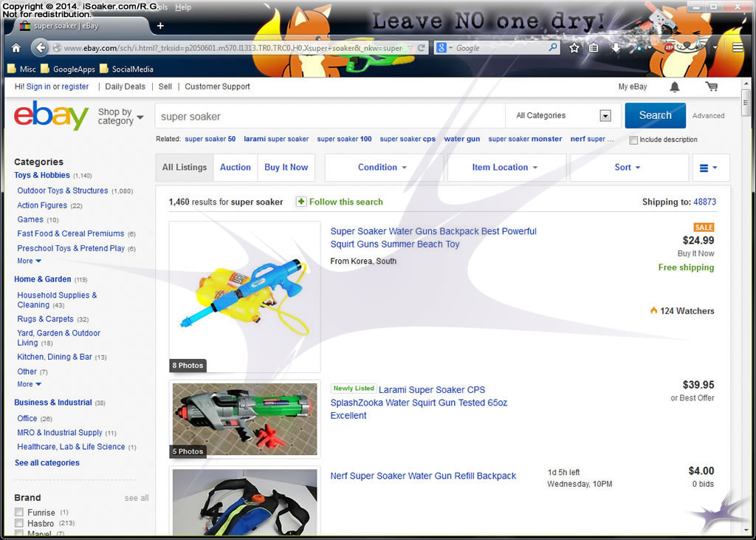756x540 pixels.
Task: Open related search super soaker cps
Action: pos(408,139)
